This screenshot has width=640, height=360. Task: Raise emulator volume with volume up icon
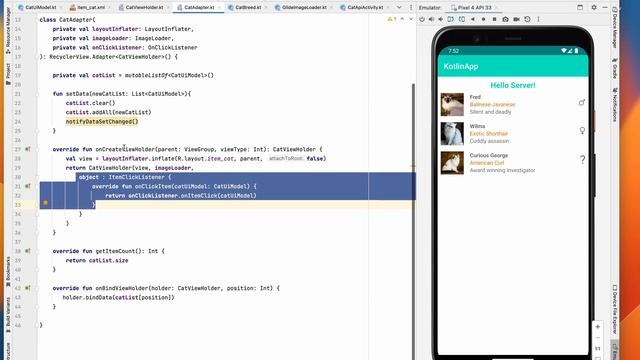coord(431,19)
